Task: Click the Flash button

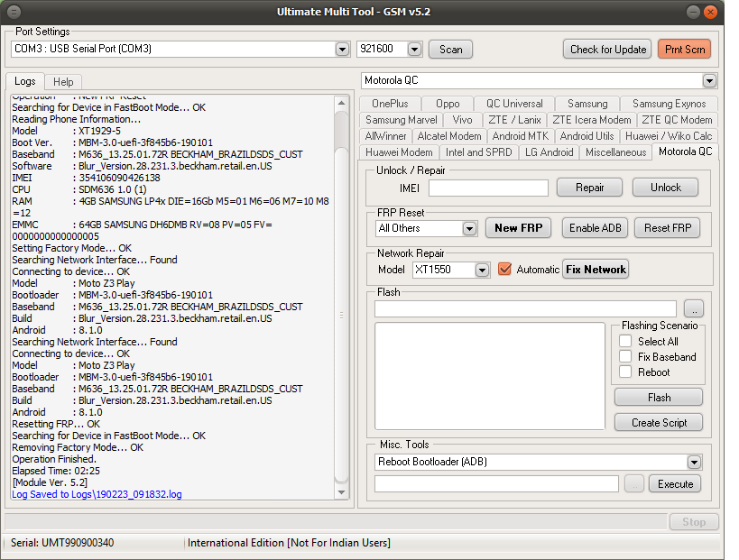Action: point(659,398)
